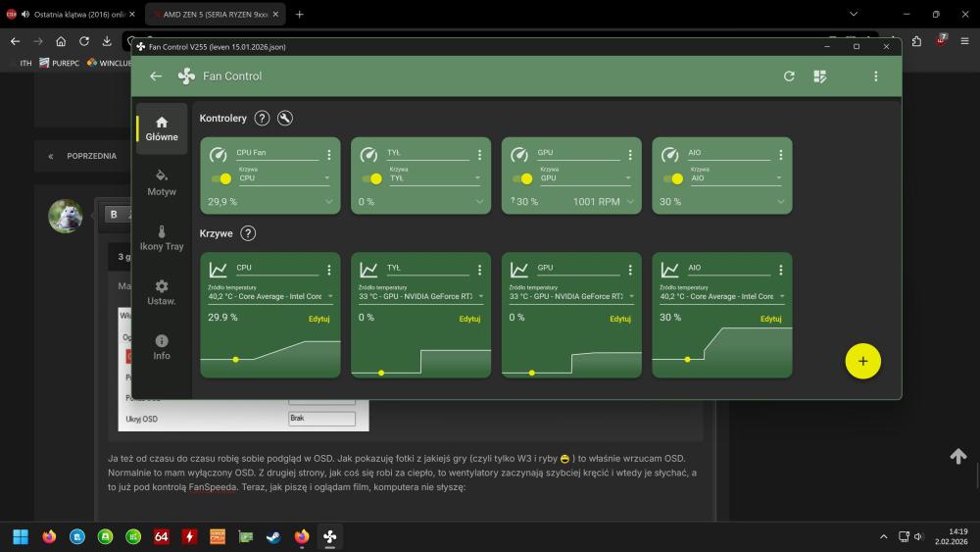This screenshot has height=552, width=980.
Task: Click POPRZEDNIA link on forum page
Action: point(91,156)
